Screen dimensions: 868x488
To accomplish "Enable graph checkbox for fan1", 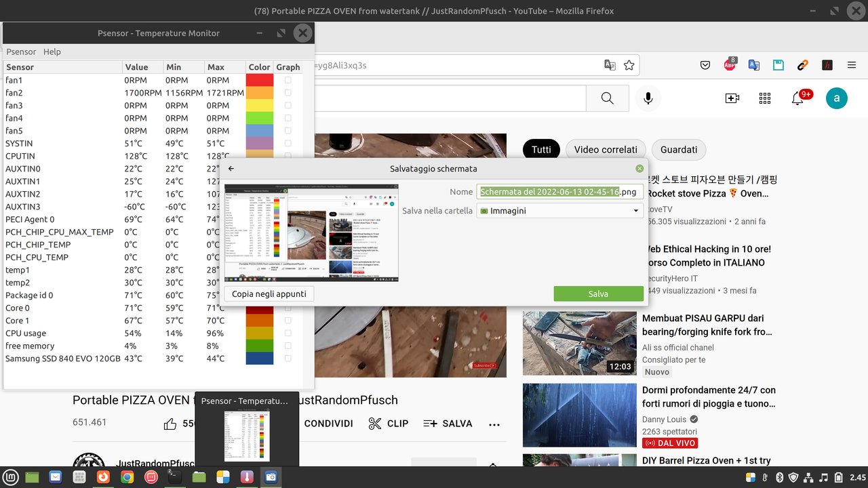I will [x=288, y=80].
